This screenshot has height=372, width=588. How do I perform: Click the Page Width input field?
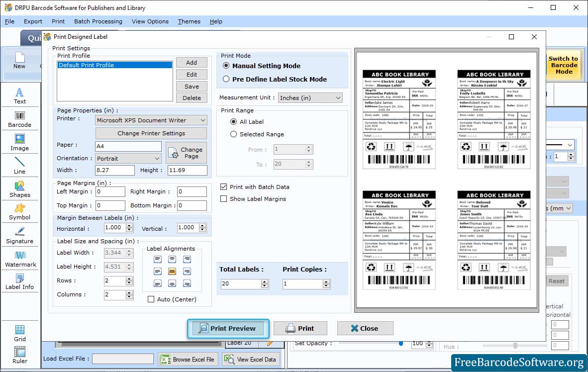pyautogui.click(x=115, y=170)
